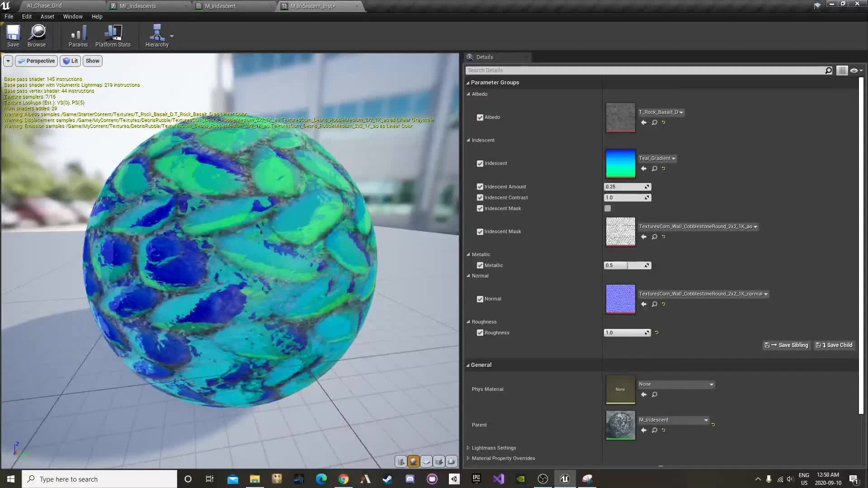Viewport: 868px width, 488px height.
Task: Enable the Iridescent Contrast checkbox
Action: pyautogui.click(x=480, y=197)
